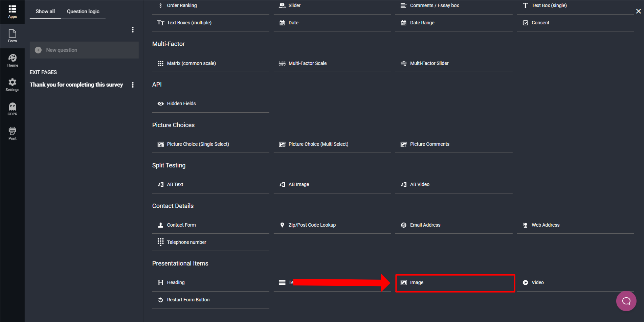Click the Comments / Essay box icon

tap(403, 5)
